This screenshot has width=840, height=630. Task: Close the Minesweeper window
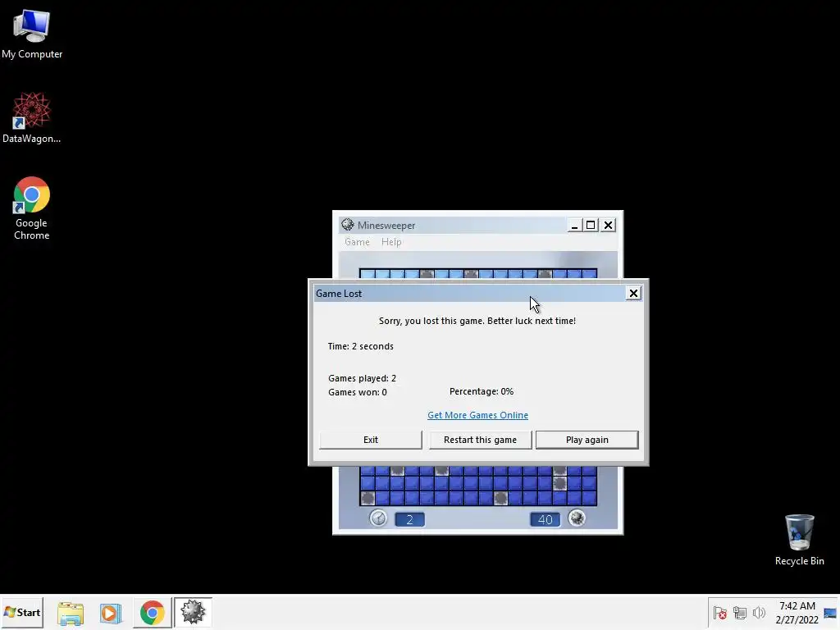(x=608, y=226)
